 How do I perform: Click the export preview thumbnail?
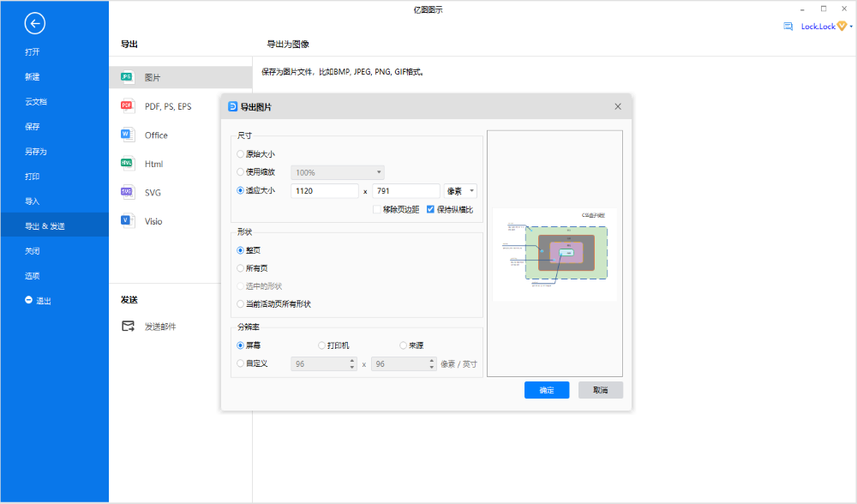pos(554,253)
